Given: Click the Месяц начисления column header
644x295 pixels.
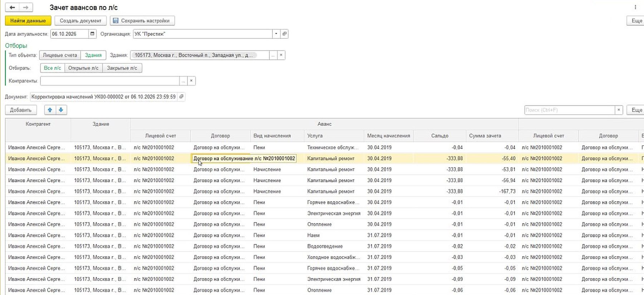Looking at the screenshot, I should click(389, 136).
